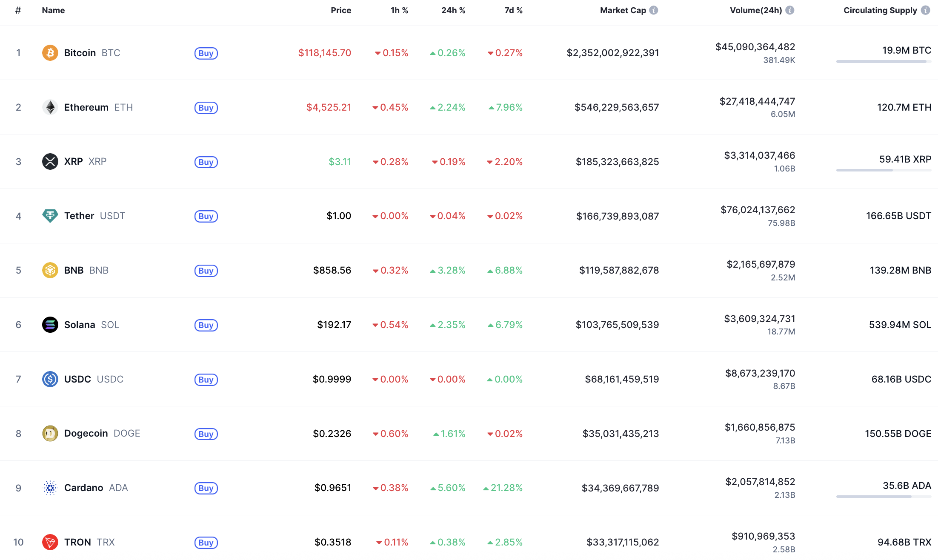Click the Buy button for Bitcoin

click(x=206, y=53)
